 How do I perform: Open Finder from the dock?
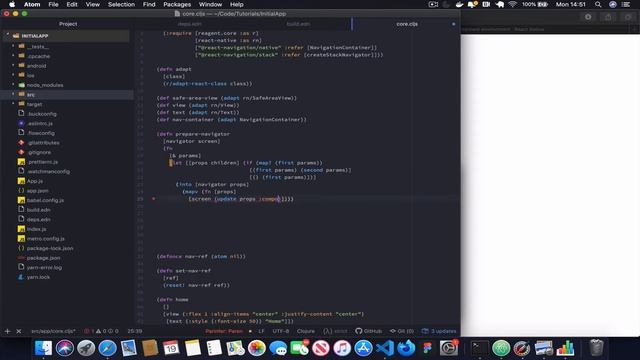pyautogui.click(x=43, y=348)
